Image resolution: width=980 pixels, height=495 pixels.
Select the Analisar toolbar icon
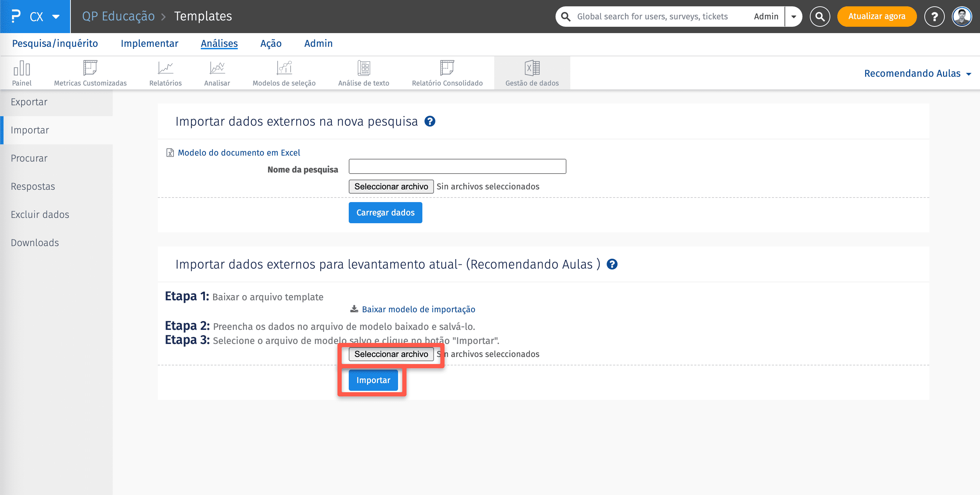pyautogui.click(x=217, y=69)
